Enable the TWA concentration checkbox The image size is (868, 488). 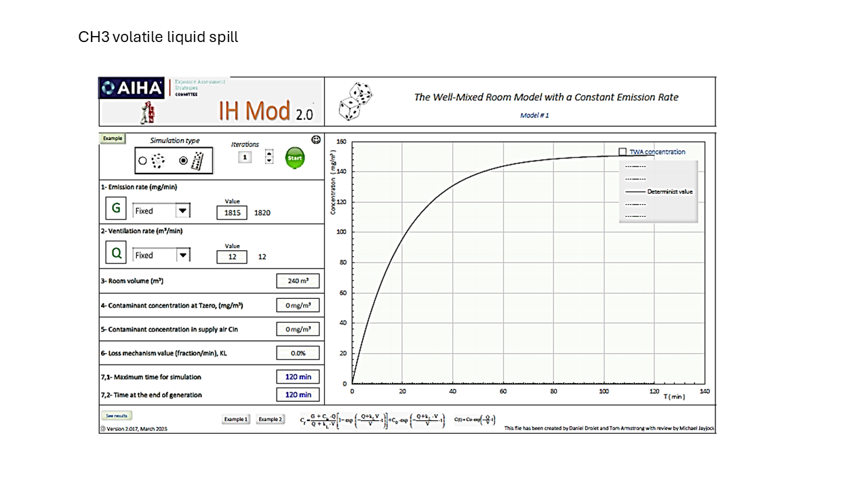click(623, 152)
